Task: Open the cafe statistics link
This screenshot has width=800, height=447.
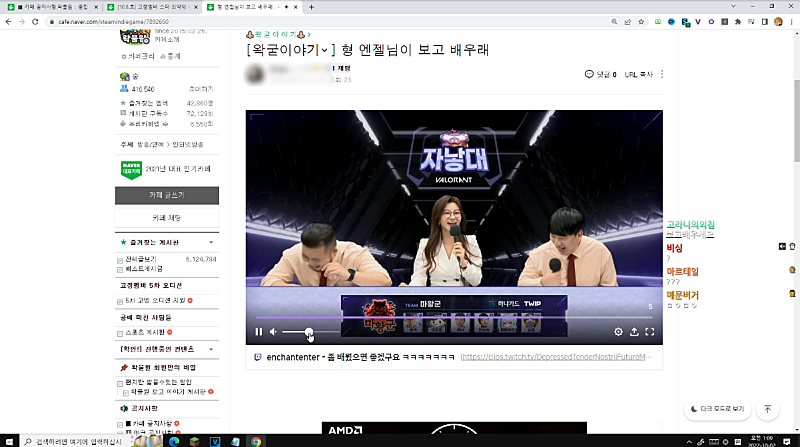Action: coord(170,57)
